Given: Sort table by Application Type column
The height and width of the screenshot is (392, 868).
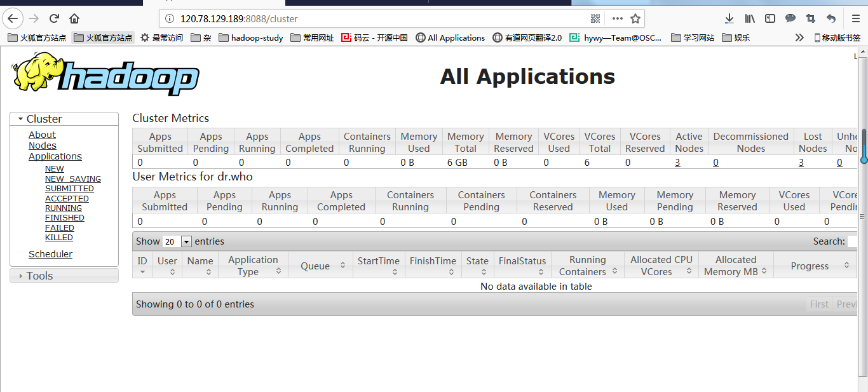Looking at the screenshot, I should point(253,266).
